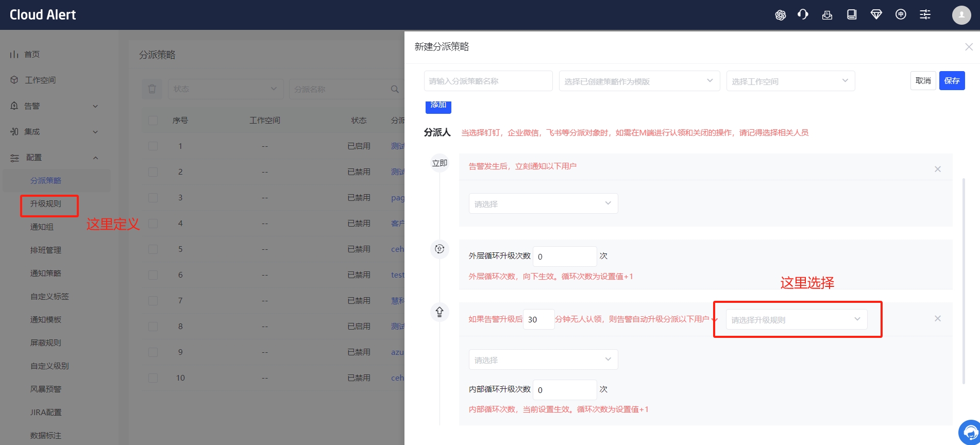Open 选择已创建策略作为模版 dropdown

point(639,81)
